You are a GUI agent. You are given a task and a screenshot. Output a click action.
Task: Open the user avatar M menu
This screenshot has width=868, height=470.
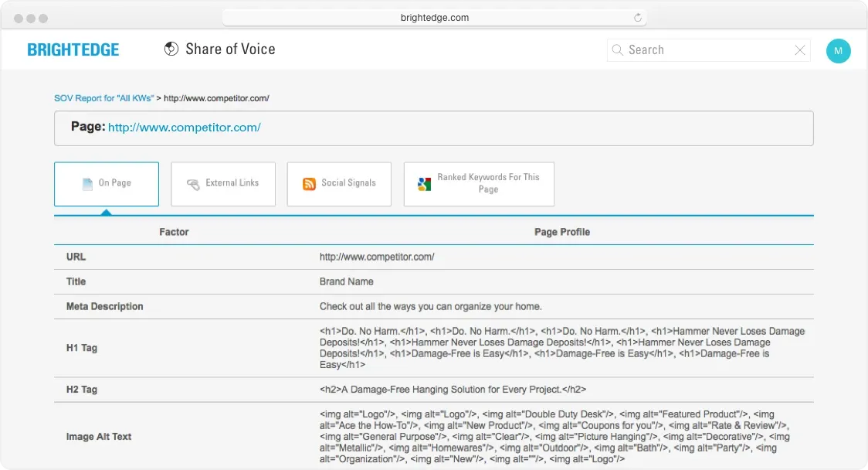(838, 50)
